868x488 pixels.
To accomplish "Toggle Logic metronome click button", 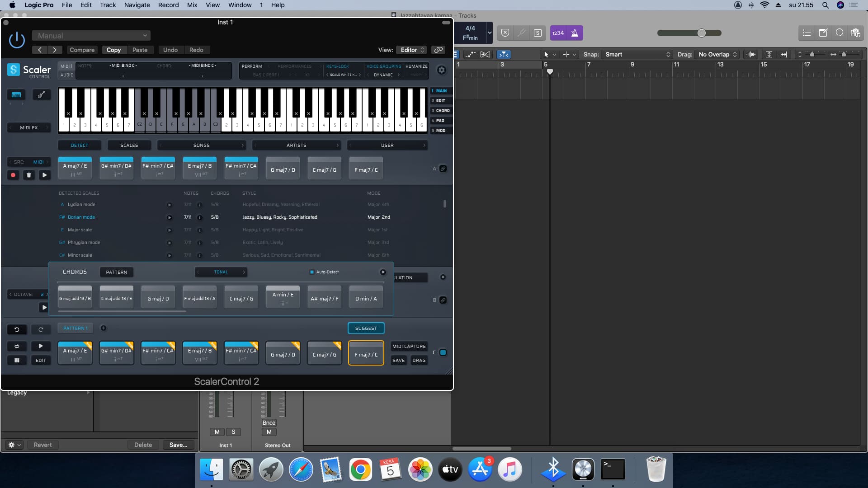I will click(575, 33).
